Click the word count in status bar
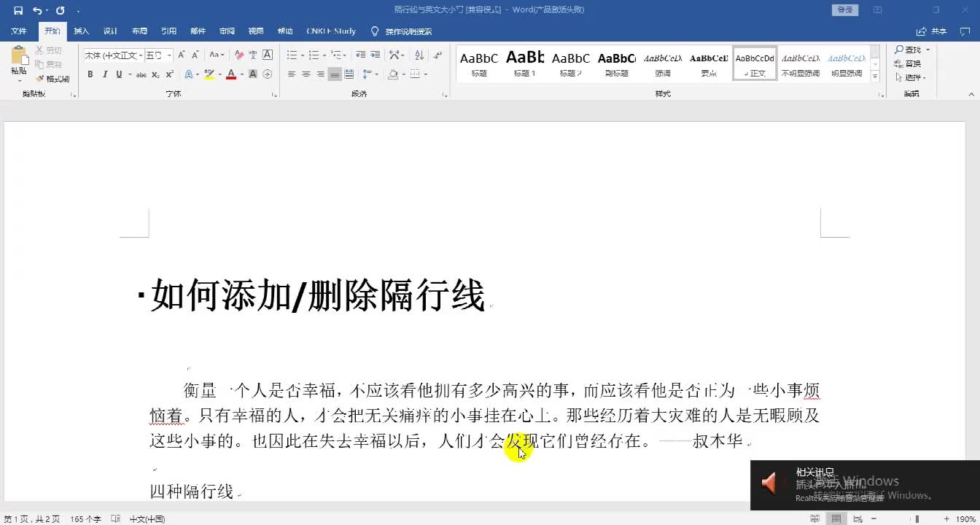The width and height of the screenshot is (980, 525). coord(85,519)
